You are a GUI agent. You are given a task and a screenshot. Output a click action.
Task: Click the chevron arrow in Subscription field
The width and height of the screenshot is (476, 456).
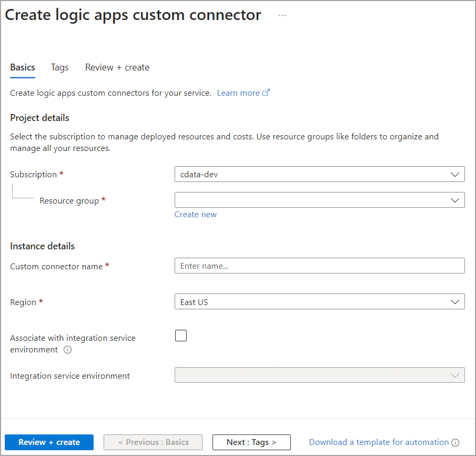pyautogui.click(x=455, y=174)
